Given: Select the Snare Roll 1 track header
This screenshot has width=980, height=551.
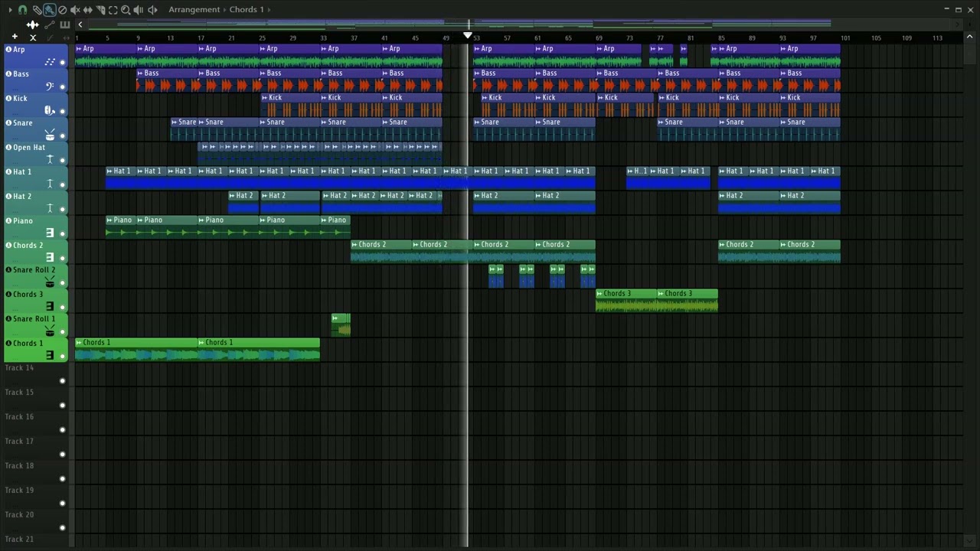Looking at the screenshot, I should tap(35, 325).
